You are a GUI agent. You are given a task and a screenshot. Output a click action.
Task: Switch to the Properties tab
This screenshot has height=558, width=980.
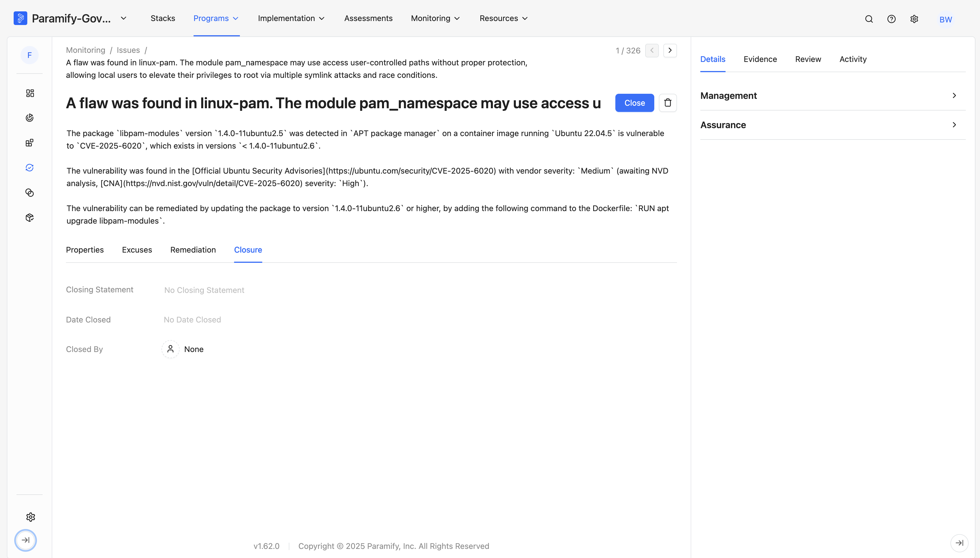(x=85, y=250)
